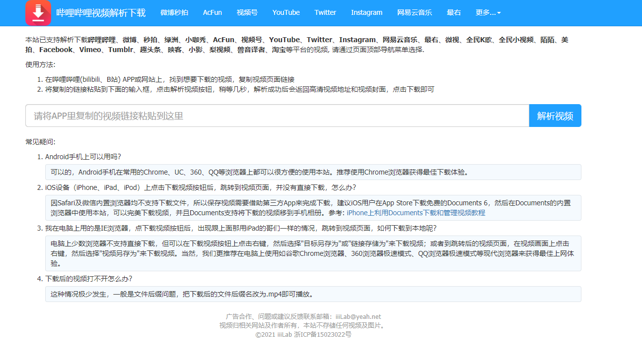Click the red download logo icon
642x364 pixels.
38,13
